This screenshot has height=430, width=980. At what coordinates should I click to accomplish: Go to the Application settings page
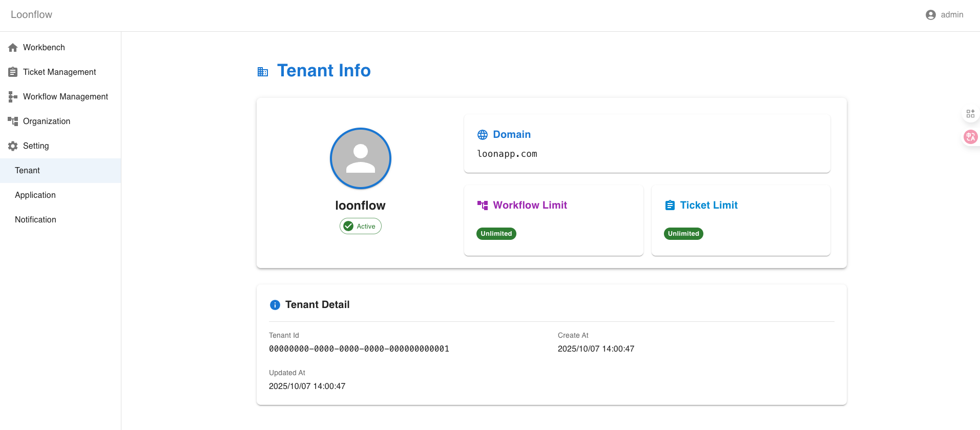pyautogui.click(x=60, y=195)
